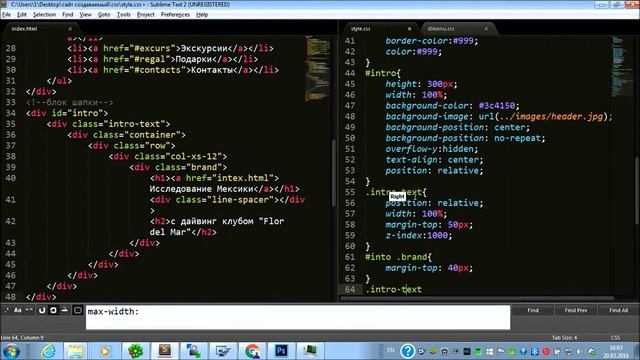Open CSS syntax selector in status bar
640x360 pixels.
click(x=615, y=338)
